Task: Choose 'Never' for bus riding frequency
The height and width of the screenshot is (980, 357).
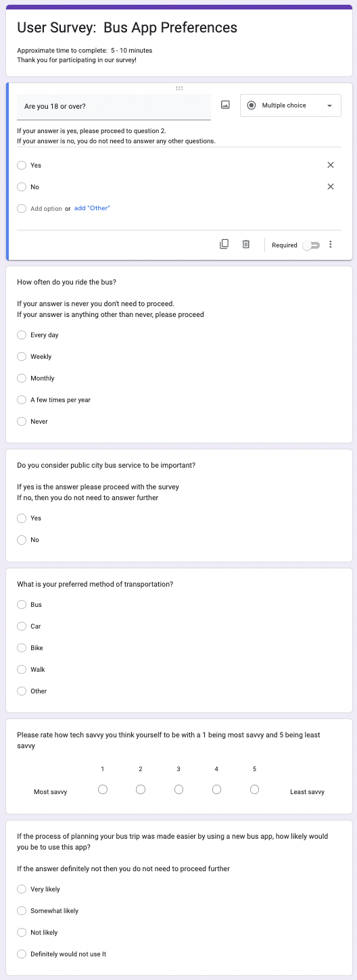Action: pyautogui.click(x=22, y=421)
